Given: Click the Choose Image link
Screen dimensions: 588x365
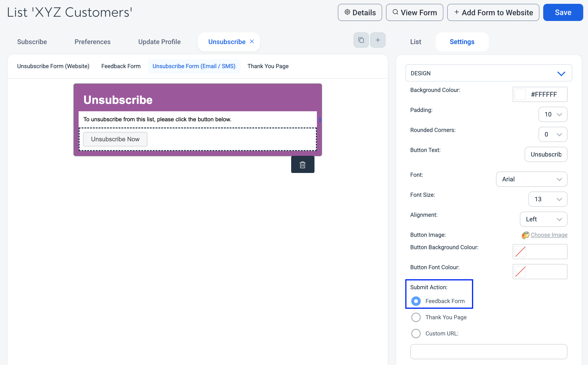Looking at the screenshot, I should 549,235.
